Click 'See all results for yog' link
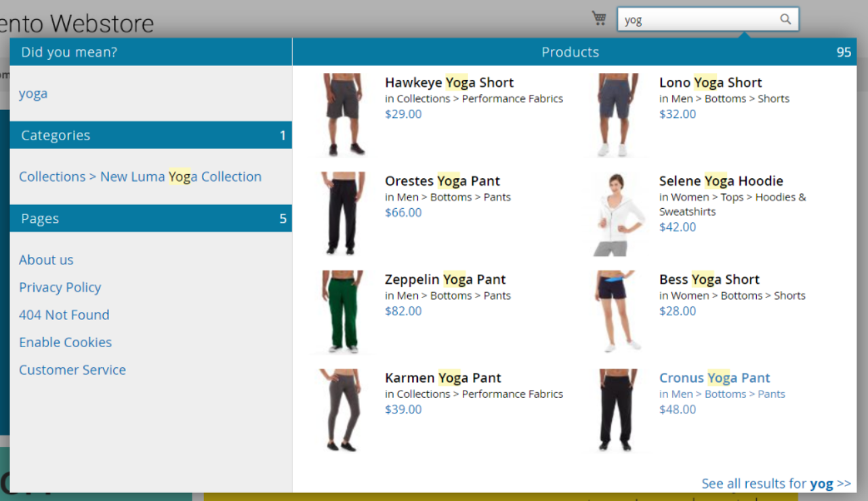The height and width of the screenshot is (501, 868). (776, 483)
